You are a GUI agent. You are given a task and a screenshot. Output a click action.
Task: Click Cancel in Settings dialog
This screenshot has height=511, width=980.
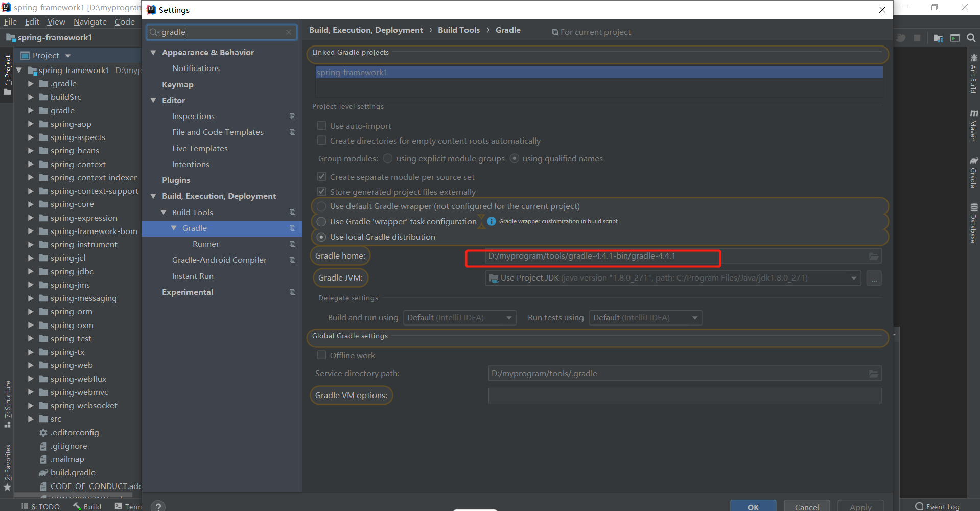click(x=807, y=506)
